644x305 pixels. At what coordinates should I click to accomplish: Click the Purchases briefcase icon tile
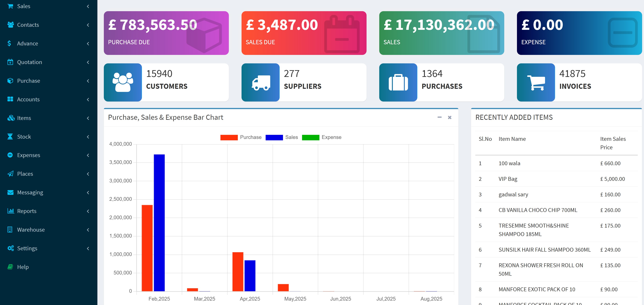(x=398, y=82)
